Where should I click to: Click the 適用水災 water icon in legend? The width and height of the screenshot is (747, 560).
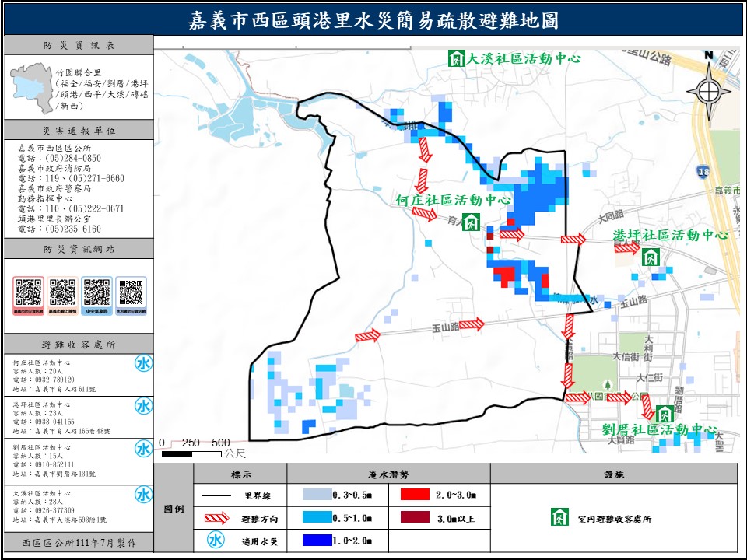pyautogui.click(x=215, y=540)
